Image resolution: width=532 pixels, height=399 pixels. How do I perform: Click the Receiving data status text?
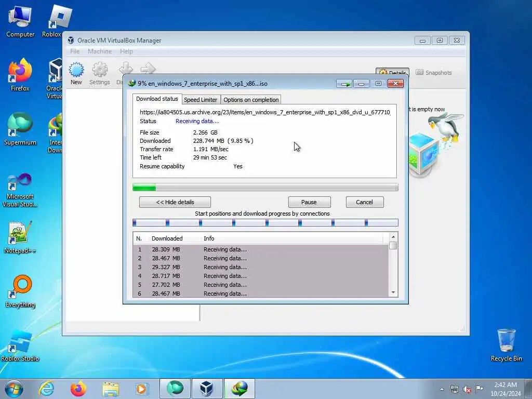click(x=197, y=121)
